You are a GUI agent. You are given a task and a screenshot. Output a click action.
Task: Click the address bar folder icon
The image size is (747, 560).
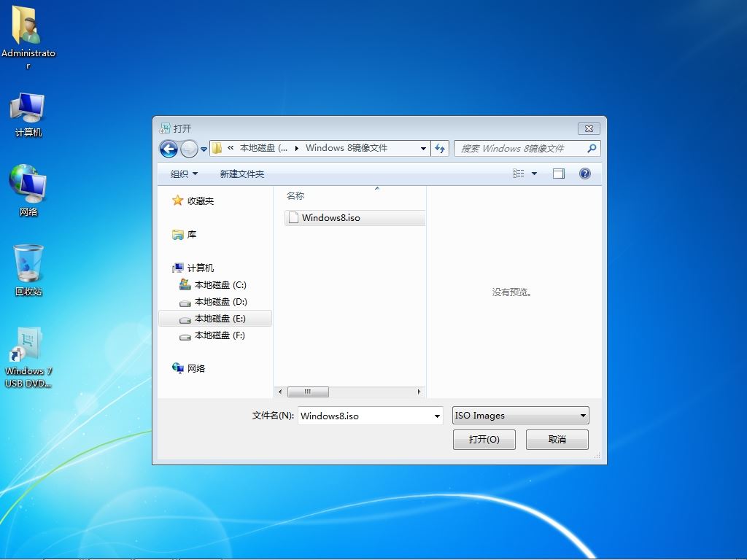tap(217, 148)
